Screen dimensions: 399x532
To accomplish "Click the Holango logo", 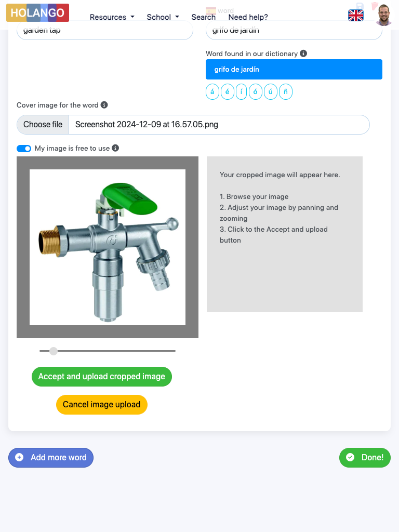I will point(37,13).
